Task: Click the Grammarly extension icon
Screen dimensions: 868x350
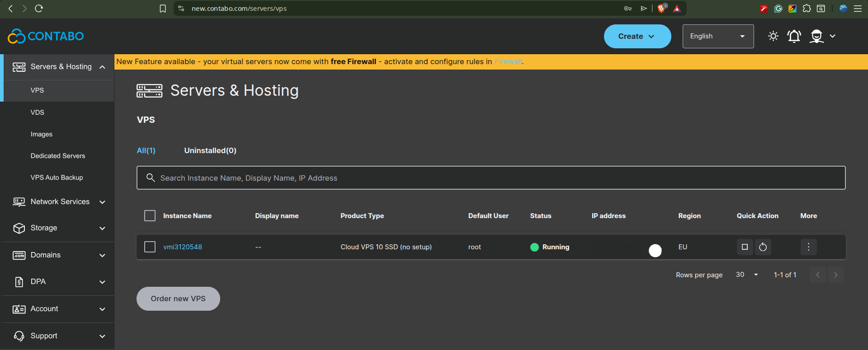Action: 778,9
